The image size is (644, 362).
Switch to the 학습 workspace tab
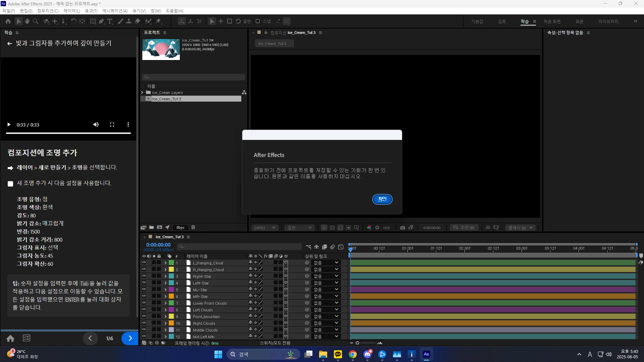[525, 21]
